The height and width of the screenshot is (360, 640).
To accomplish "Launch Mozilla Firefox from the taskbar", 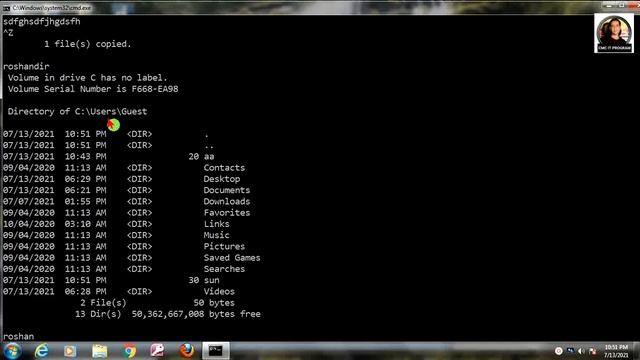I will point(187,351).
